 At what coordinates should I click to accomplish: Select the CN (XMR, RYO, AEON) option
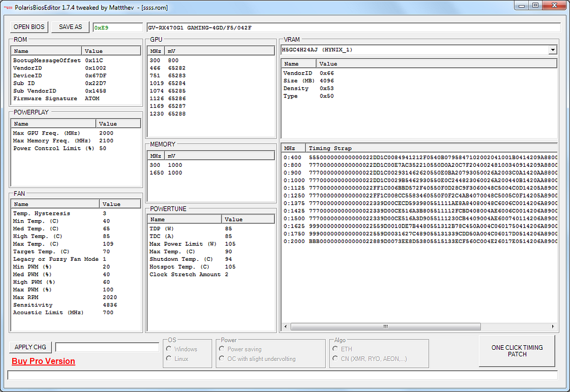point(336,359)
